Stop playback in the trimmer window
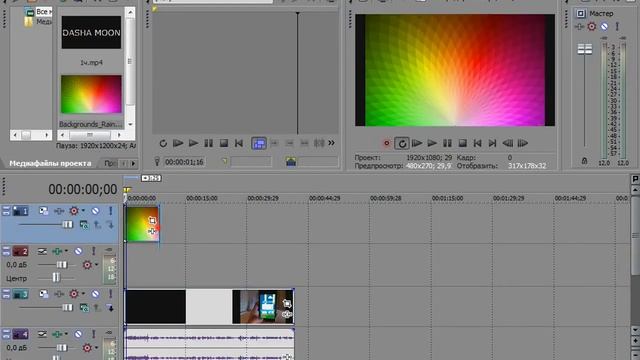 pos(224,143)
